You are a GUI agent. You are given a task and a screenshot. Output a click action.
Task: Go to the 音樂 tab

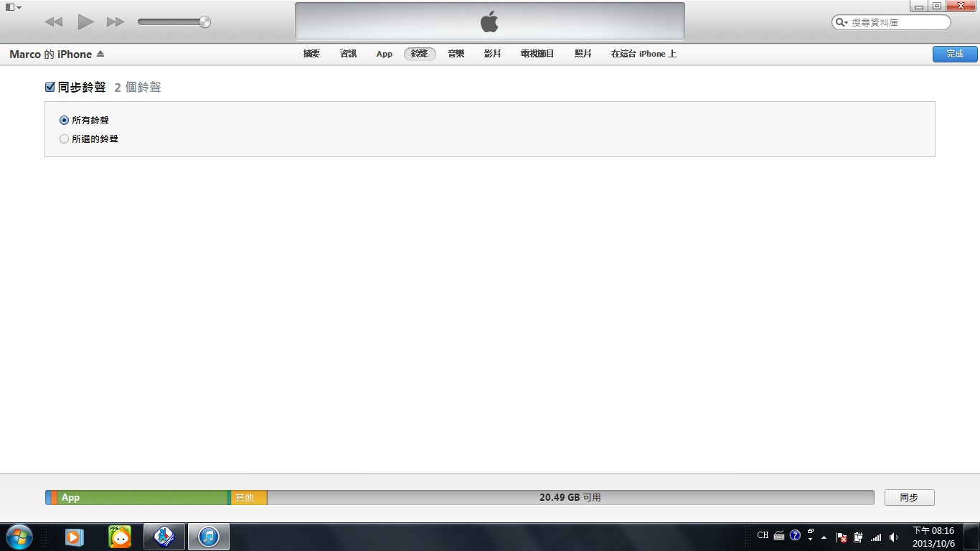[456, 54]
